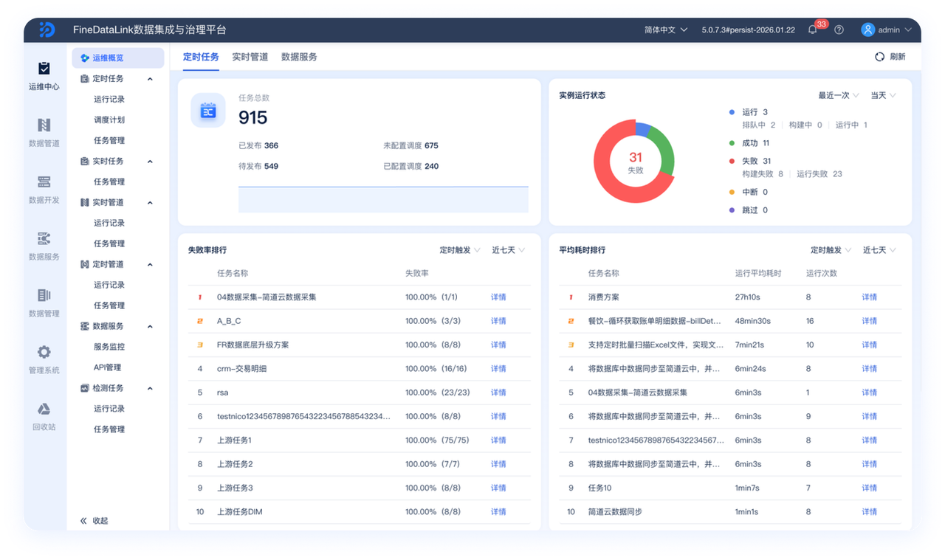This screenshot has width=945, height=560.
Task: Switch to the 定时任务 tab
Action: tap(201, 57)
